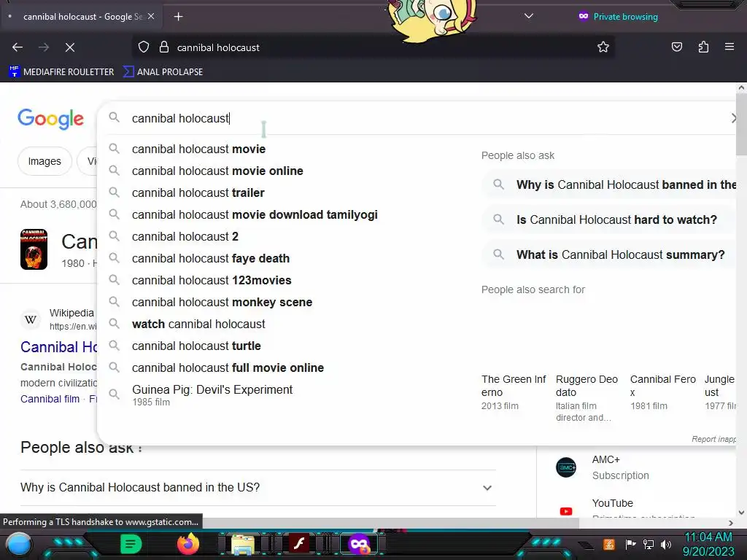Clear the Google search box with the X
Screen dimensions: 747x560
(x=734, y=119)
